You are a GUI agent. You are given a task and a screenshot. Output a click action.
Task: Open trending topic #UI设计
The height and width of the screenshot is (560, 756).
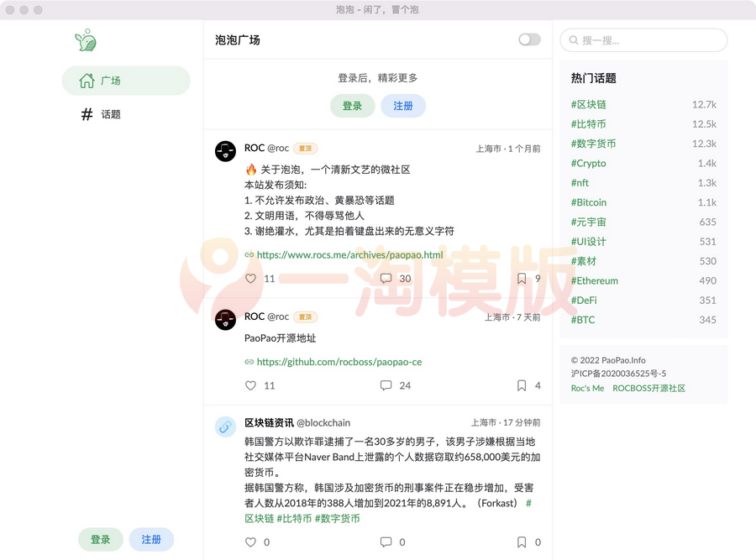point(589,242)
